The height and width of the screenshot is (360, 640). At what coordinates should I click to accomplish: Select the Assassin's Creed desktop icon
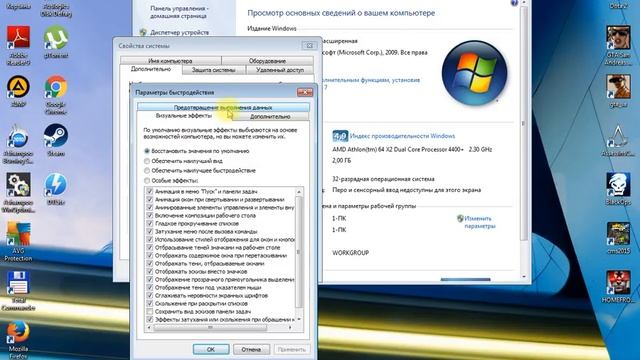coord(618,140)
